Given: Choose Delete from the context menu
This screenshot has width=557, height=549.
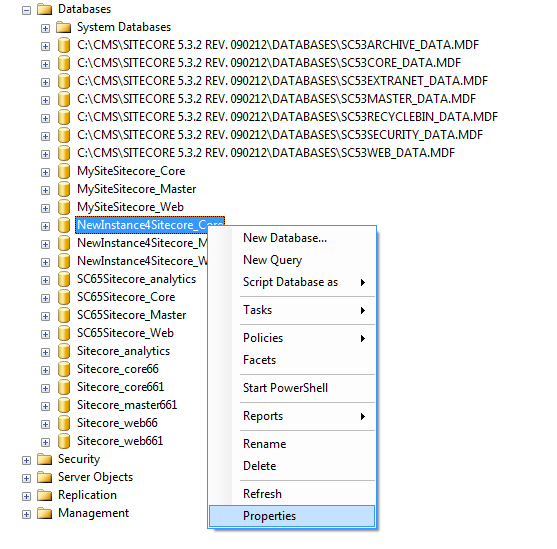Looking at the screenshot, I should tap(292, 466).
